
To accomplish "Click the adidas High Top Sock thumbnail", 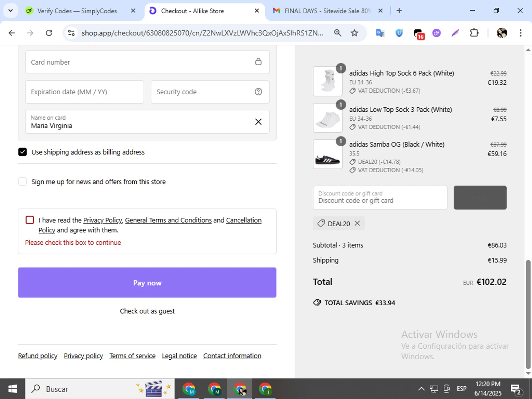I will [x=328, y=81].
